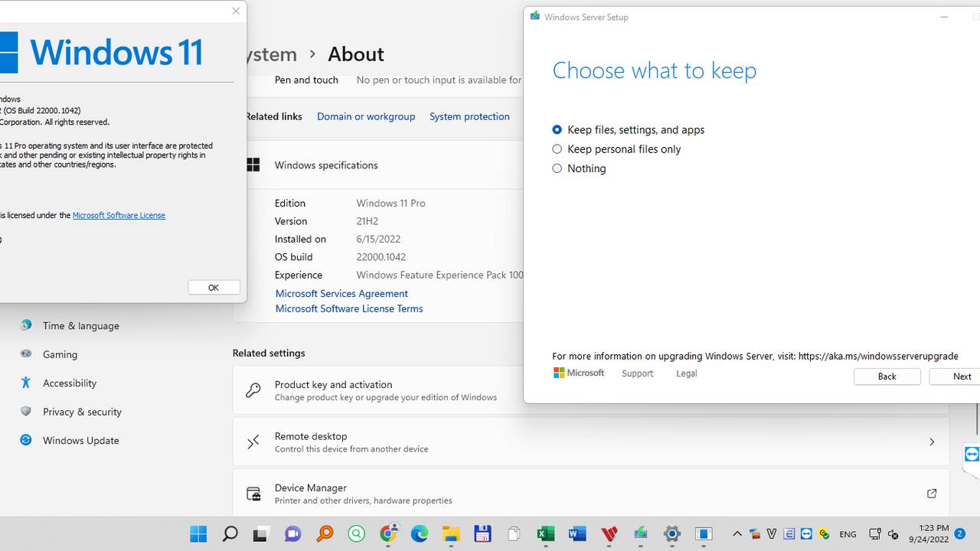Click the V icon in system tray
Screen dimensions: 980x551
coord(772,534)
